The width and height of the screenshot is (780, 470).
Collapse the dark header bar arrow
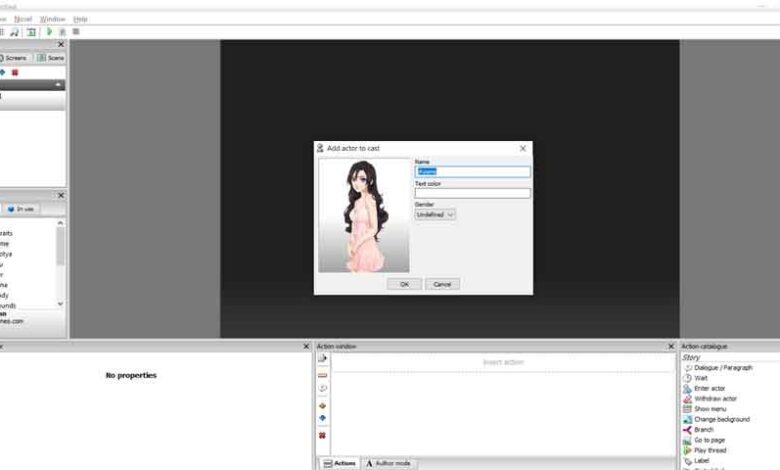pyautogui.click(x=58, y=85)
